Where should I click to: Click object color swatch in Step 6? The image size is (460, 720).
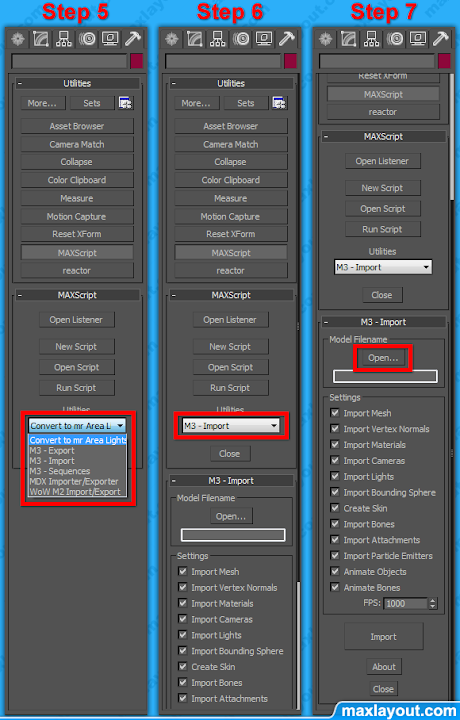coord(290,61)
